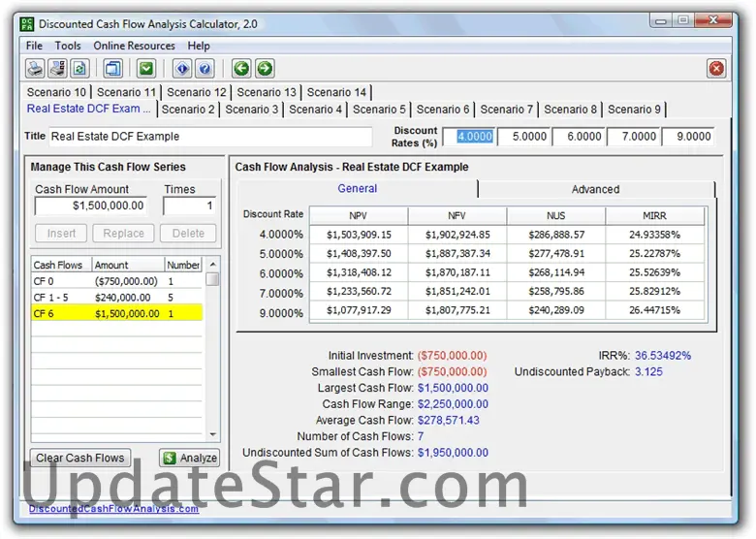Switch to the Scenario 12 tab
Image resolution: width=756 pixels, height=539 pixels.
pyautogui.click(x=196, y=92)
